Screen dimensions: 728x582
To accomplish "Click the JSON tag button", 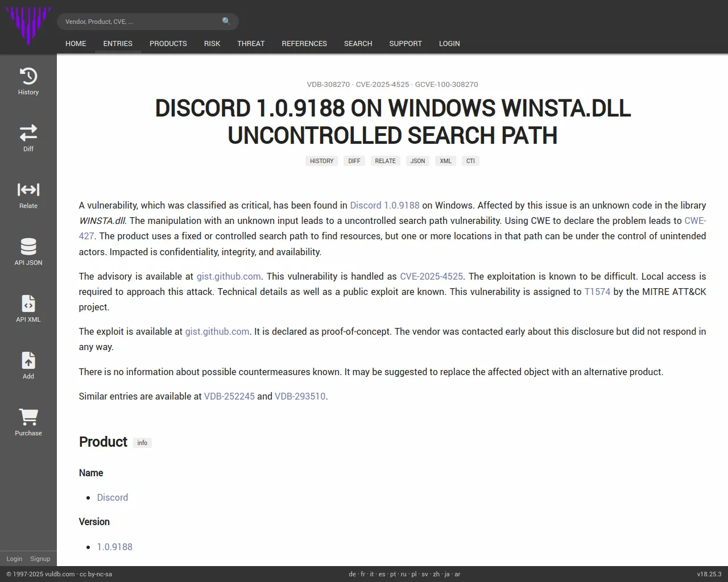I will pos(417,161).
